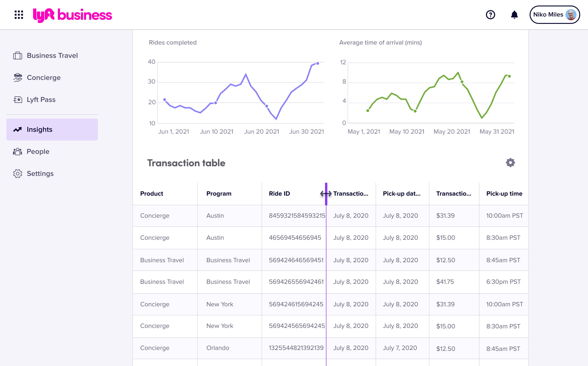The image size is (588, 366).
Task: Sort by Program column header
Action: (x=219, y=194)
